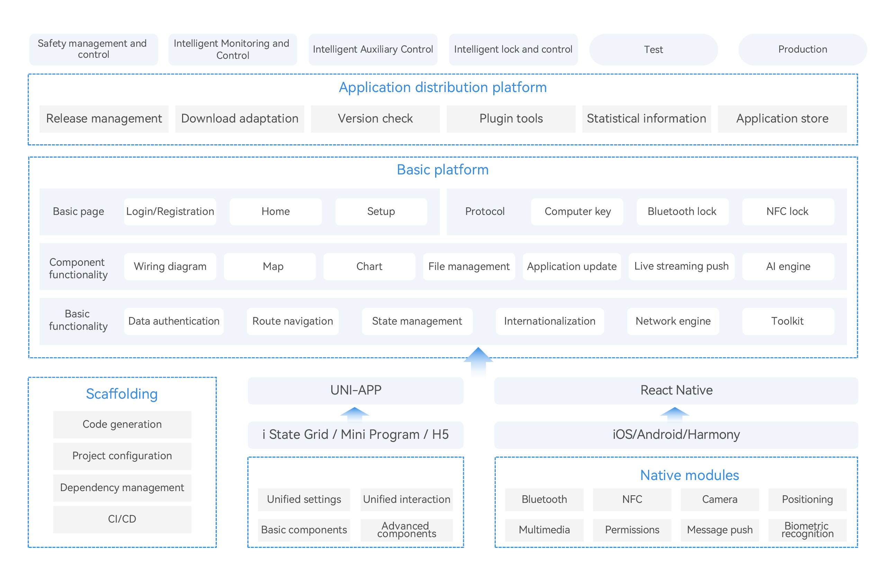
Task: Select the Production environment pill
Action: [802, 49]
